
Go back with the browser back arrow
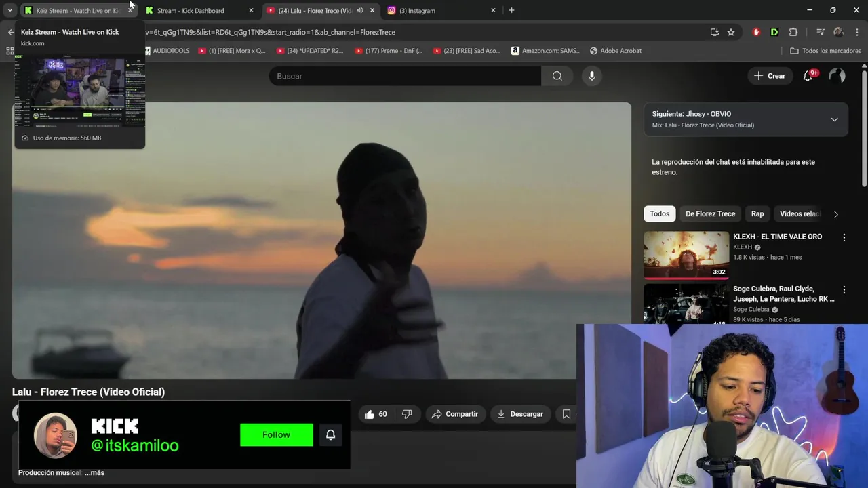[10, 32]
